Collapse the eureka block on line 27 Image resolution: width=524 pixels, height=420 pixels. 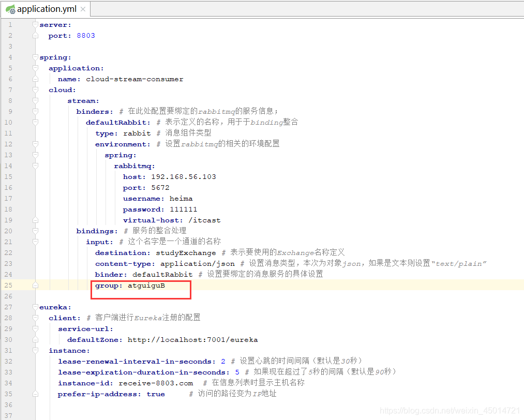pos(35,307)
